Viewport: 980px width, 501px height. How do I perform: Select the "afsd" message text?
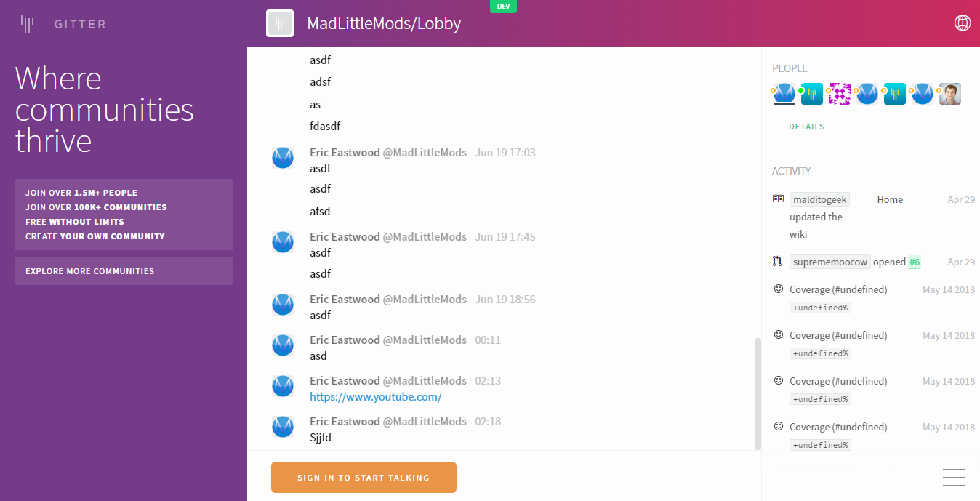click(x=320, y=212)
